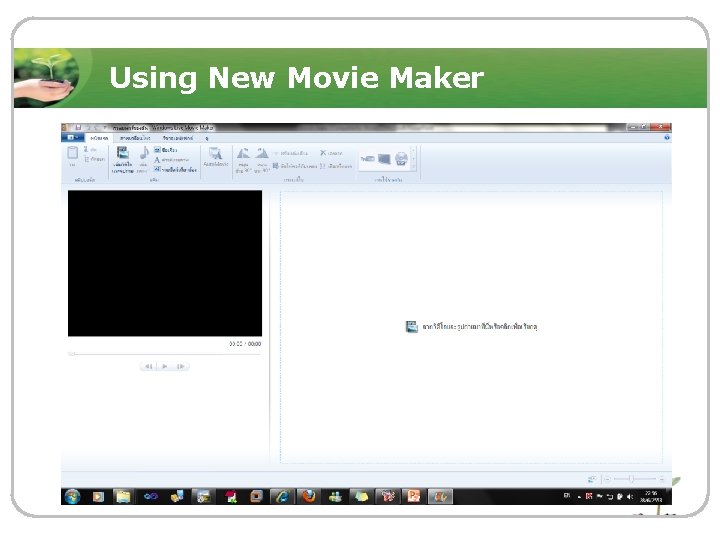720x540 pixels.
Task: Add a Caption with the A icon
Action: [171, 160]
